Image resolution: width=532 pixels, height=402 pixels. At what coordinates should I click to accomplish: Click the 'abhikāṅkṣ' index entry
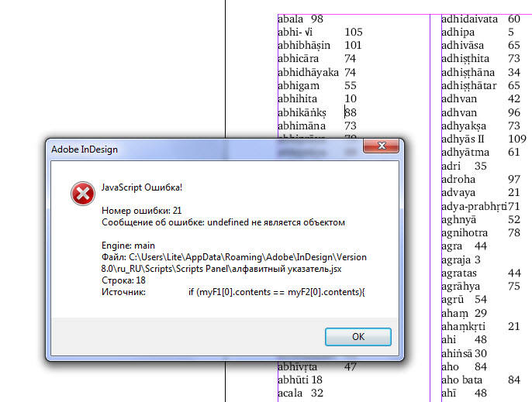tap(302, 112)
